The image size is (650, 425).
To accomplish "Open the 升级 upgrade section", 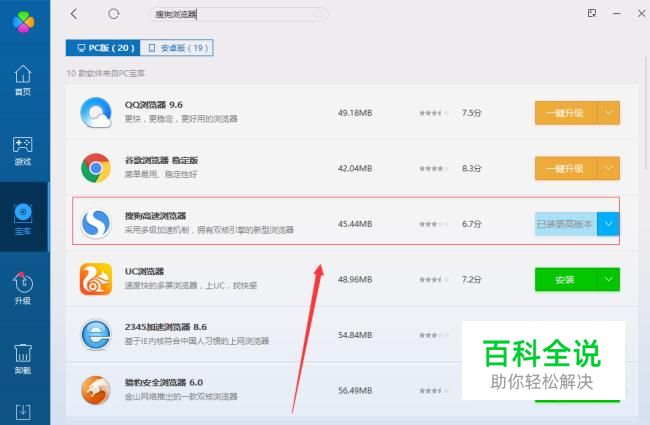I will click(23, 289).
